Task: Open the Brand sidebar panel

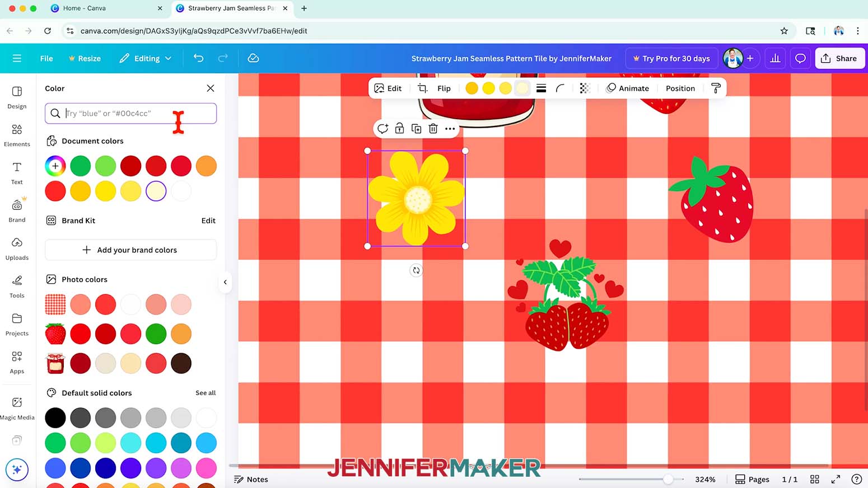Action: pyautogui.click(x=17, y=211)
